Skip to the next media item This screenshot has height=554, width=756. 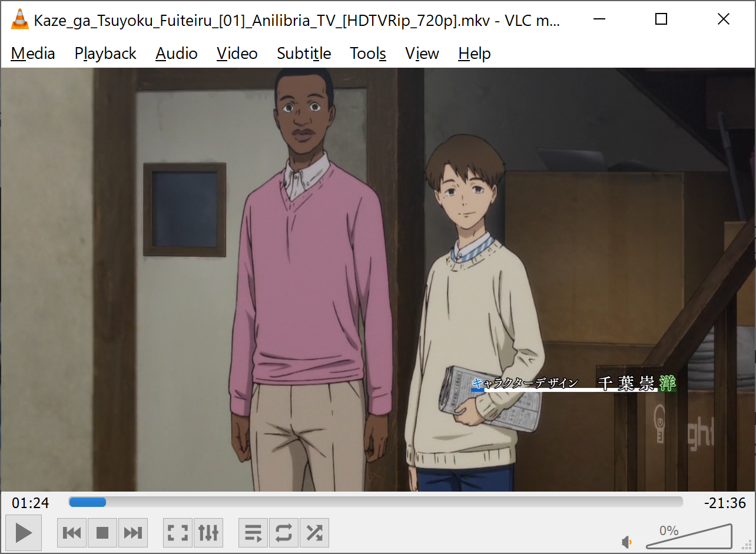coord(133,533)
